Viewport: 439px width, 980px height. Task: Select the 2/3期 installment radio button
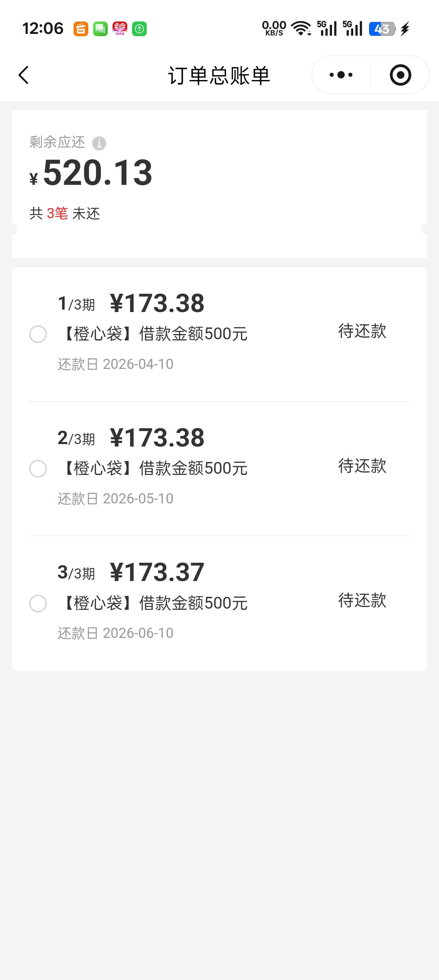(x=38, y=468)
